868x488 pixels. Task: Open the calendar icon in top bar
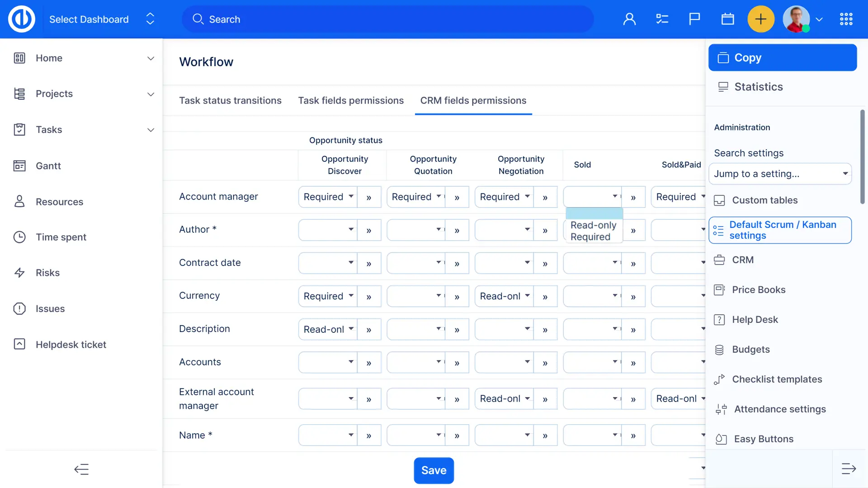(727, 19)
